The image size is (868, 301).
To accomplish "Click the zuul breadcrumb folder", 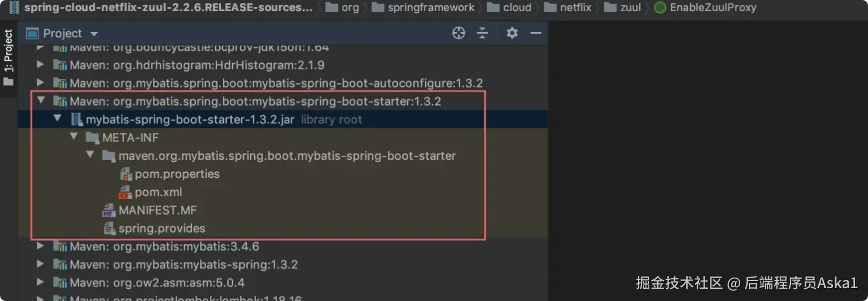I will tap(622, 8).
